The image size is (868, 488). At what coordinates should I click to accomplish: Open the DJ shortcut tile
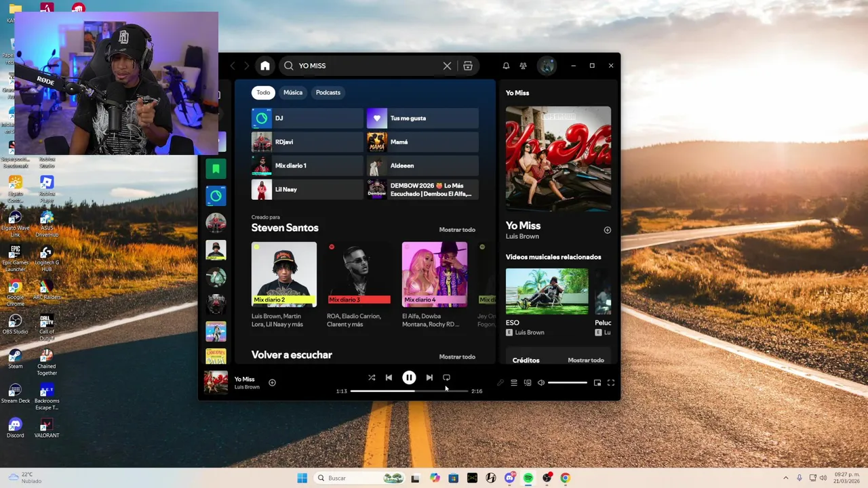click(x=307, y=118)
